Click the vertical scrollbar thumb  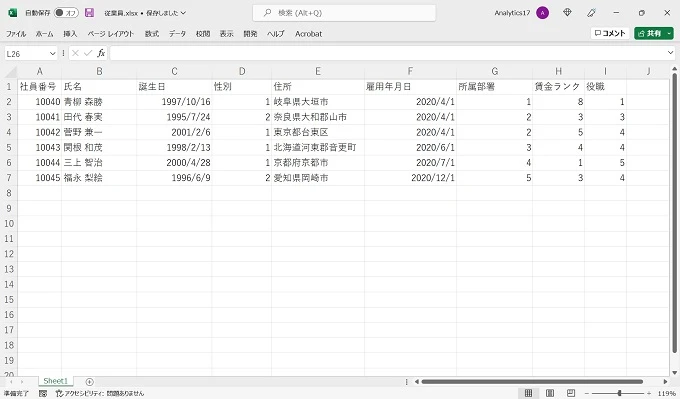[674, 213]
